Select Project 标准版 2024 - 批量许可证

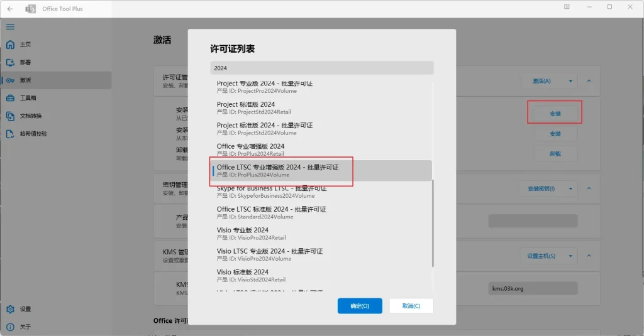(x=322, y=128)
